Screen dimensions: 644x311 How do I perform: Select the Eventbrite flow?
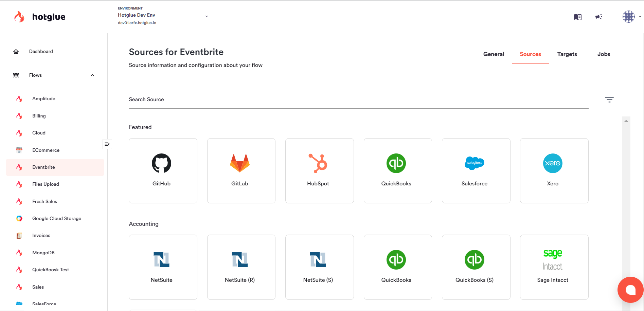tap(55, 167)
